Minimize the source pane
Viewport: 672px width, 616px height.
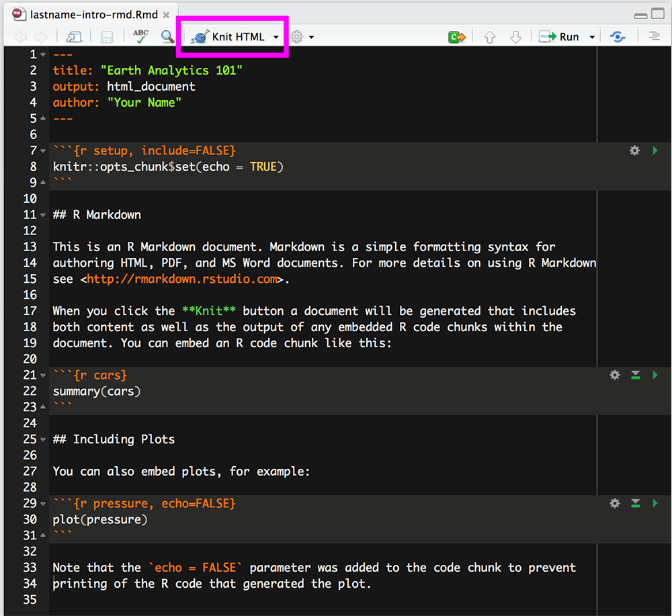click(640, 16)
